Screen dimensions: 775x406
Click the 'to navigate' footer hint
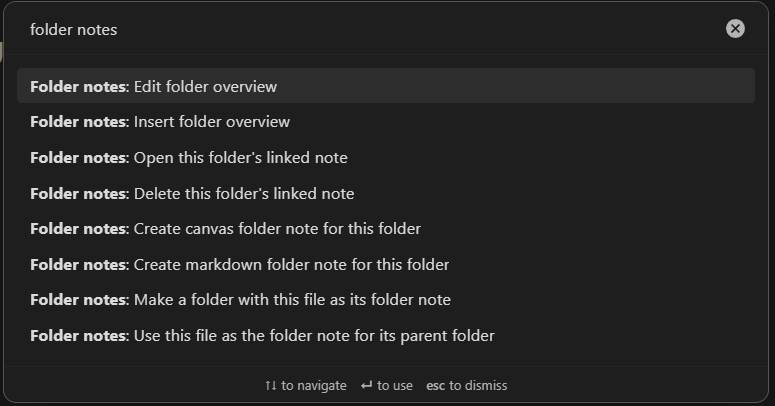pyautogui.click(x=314, y=385)
